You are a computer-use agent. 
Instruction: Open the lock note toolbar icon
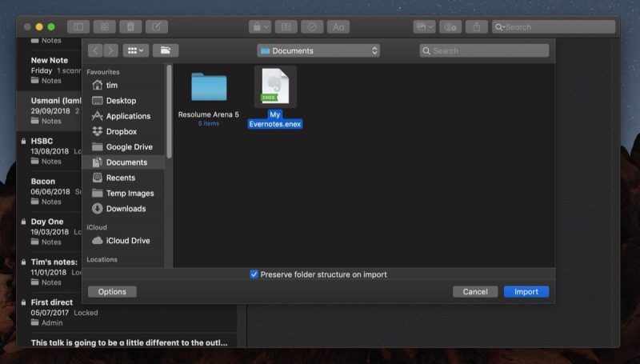pyautogui.click(x=260, y=27)
